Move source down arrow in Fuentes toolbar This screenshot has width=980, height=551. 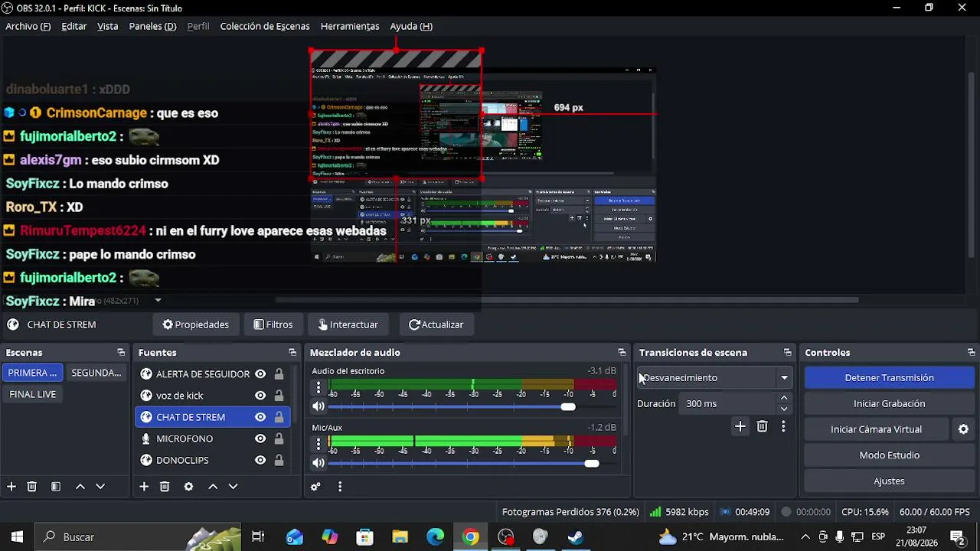[234, 487]
